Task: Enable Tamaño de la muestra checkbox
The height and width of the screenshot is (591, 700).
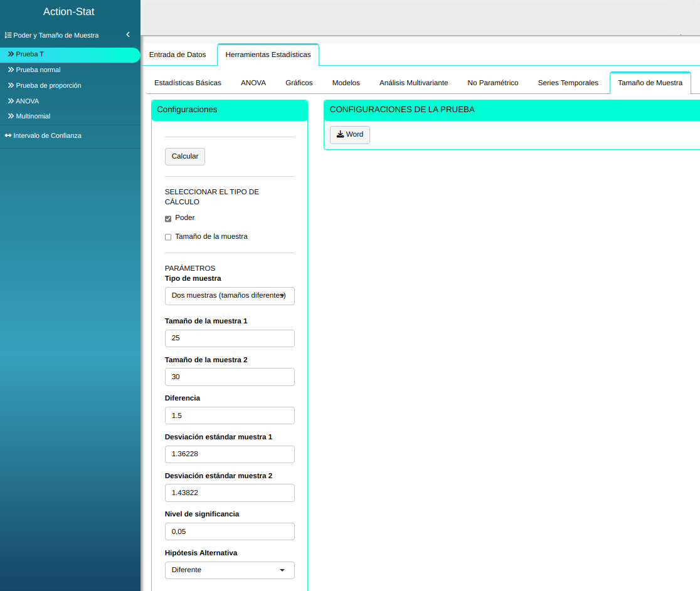Action: (168, 237)
